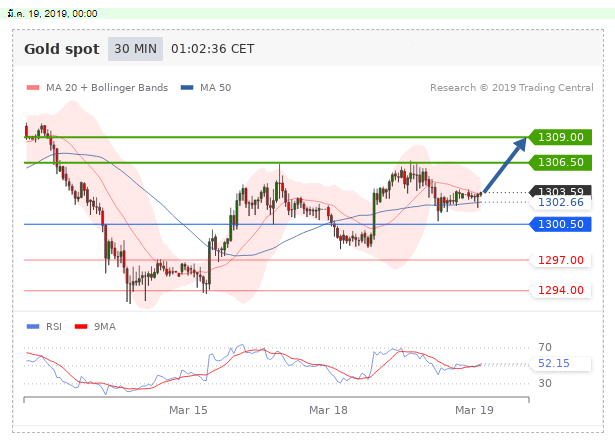The width and height of the screenshot is (615, 440).
Task: Click the 1303.59 black current price tag
Action: point(560,191)
